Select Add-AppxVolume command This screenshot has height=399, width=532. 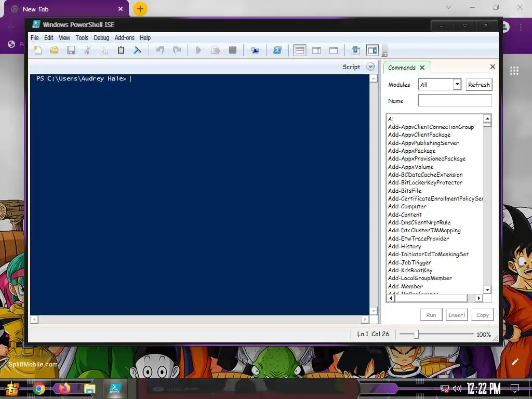pyautogui.click(x=410, y=167)
